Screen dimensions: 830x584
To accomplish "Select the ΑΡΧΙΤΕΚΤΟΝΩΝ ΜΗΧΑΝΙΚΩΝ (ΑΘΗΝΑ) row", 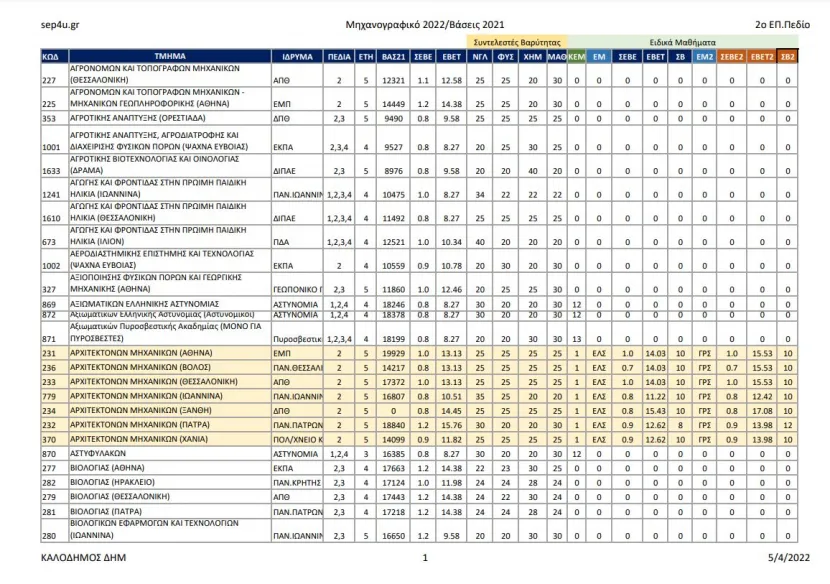I will coord(419,353).
